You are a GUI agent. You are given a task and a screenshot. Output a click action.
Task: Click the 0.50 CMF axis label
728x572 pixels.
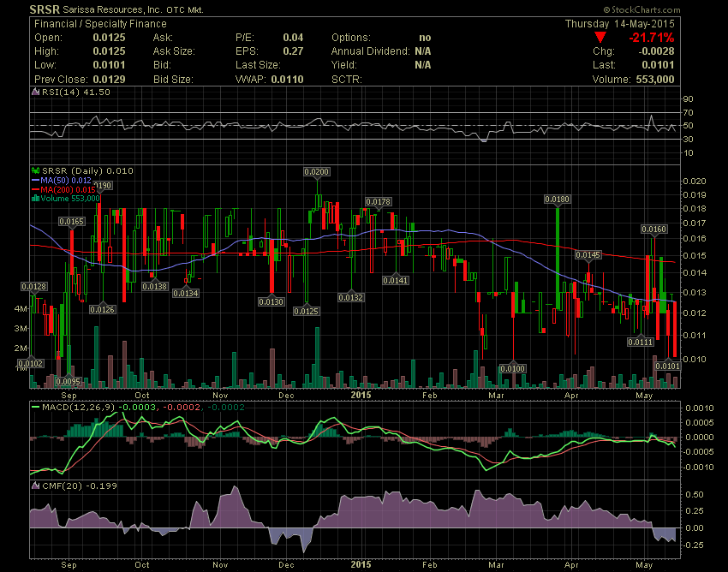[x=694, y=494]
